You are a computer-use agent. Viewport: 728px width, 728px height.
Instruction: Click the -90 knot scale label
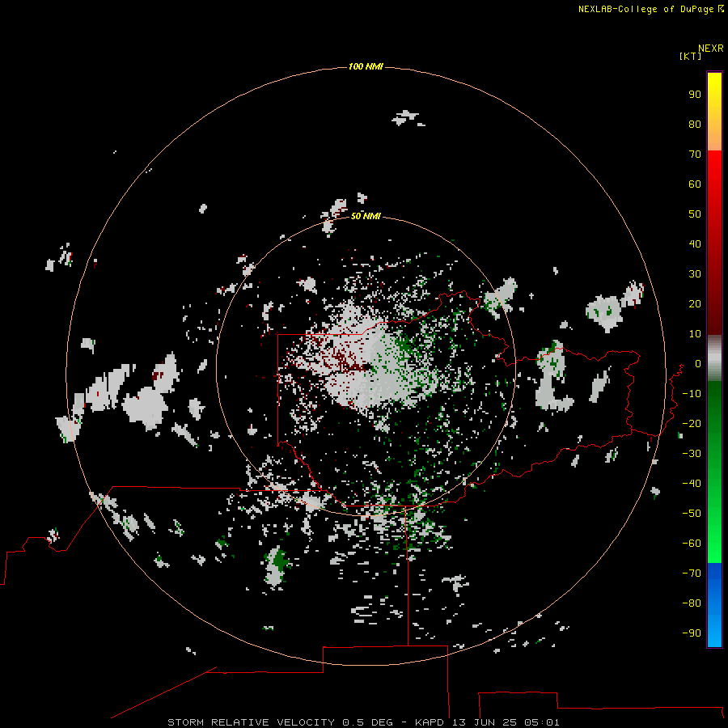tap(692, 633)
